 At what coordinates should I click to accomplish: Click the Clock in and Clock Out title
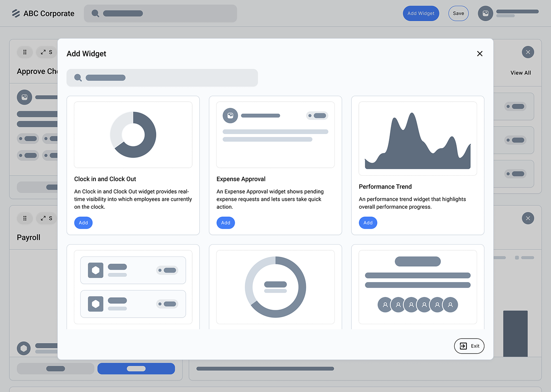pyautogui.click(x=105, y=179)
